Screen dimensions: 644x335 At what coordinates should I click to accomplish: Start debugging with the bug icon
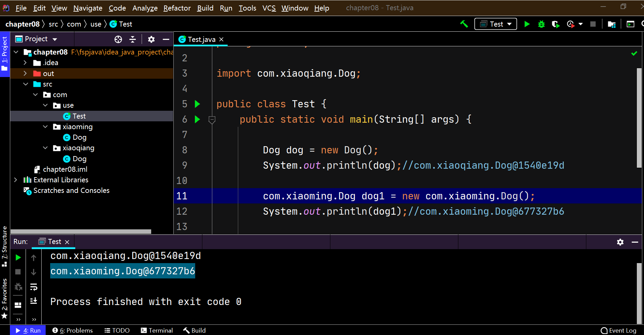[541, 24]
